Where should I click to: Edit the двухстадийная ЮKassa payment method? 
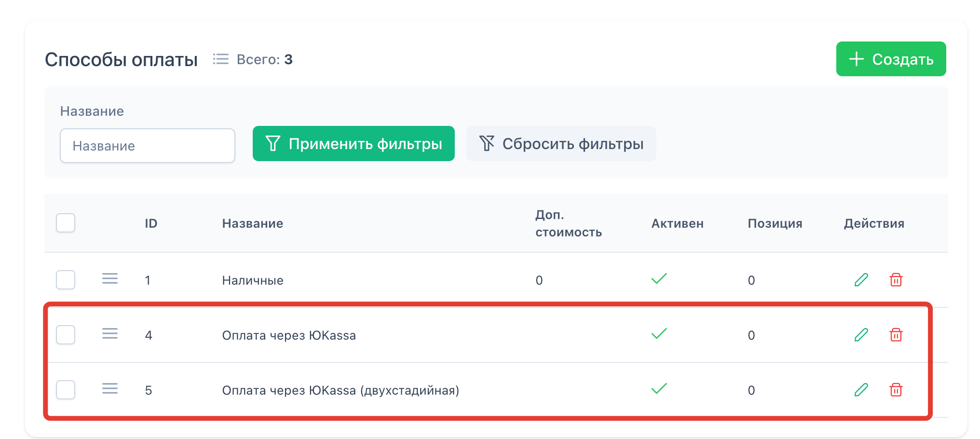tap(861, 390)
